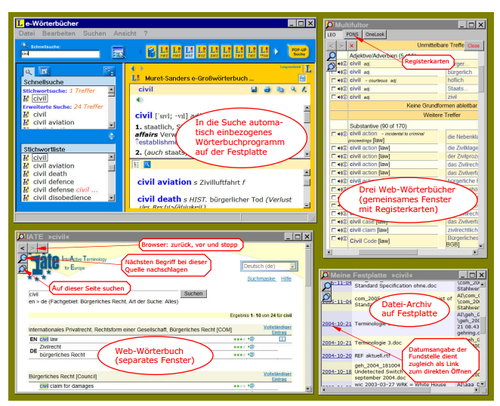Viewport: 500px width, 406px height.
Task: Click into the Schnellsuche input field
Action: (x=60, y=54)
